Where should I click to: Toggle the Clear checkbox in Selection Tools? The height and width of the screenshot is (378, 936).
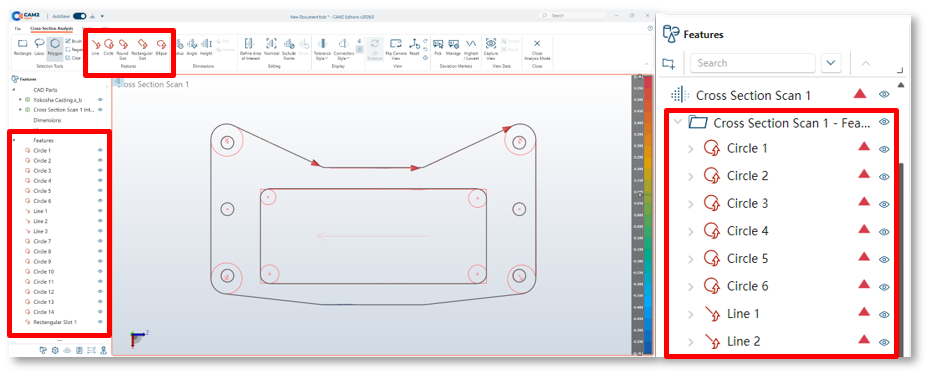67,58
